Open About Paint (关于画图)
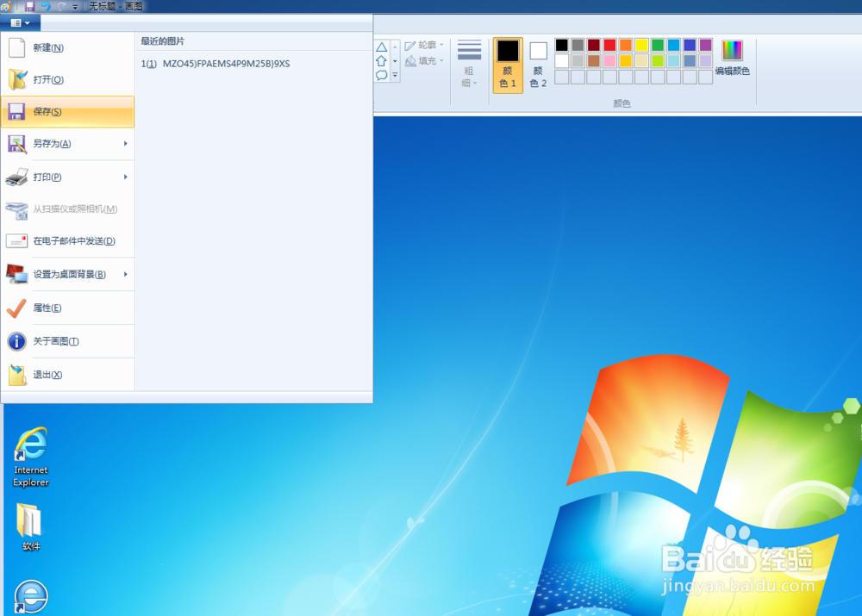 [x=67, y=341]
